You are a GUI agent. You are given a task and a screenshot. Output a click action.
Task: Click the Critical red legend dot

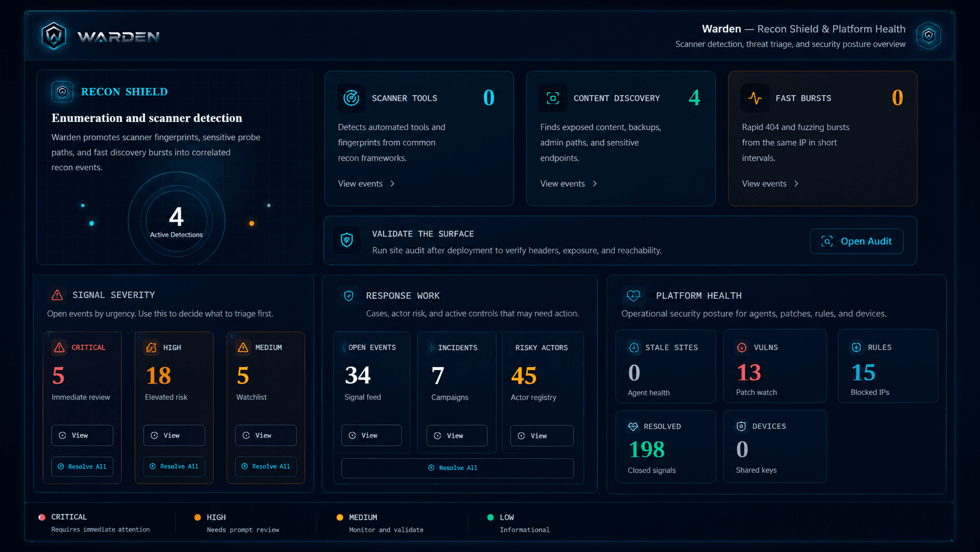(x=42, y=517)
